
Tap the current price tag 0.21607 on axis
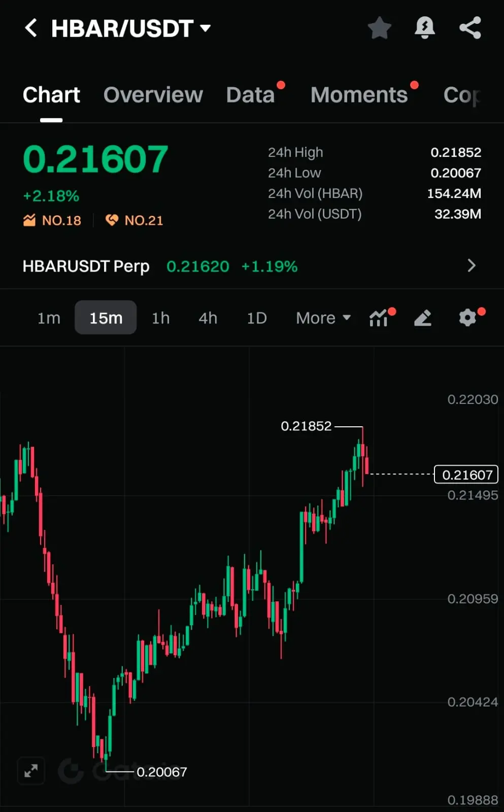(466, 475)
